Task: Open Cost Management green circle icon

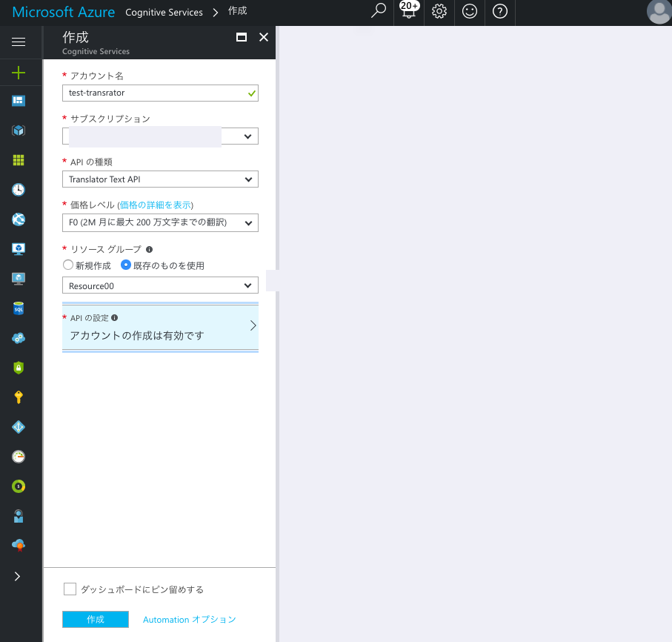Action: coord(19,486)
